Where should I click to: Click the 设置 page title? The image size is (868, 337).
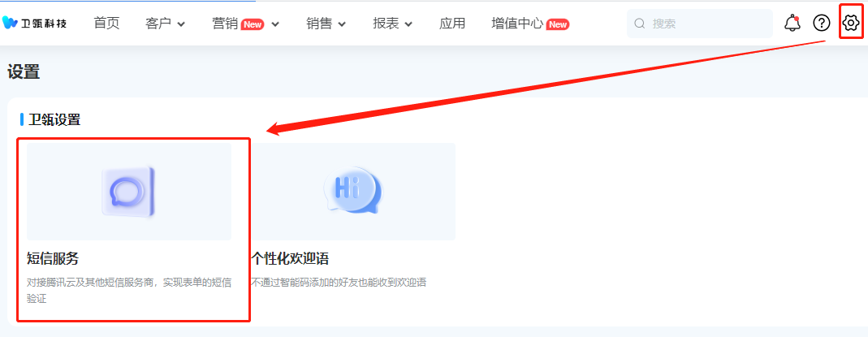(x=24, y=71)
